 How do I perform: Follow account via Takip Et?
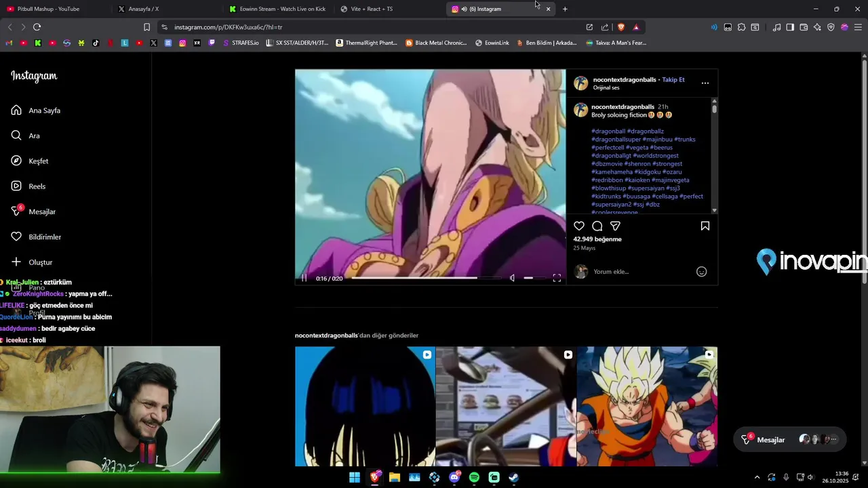coord(673,79)
